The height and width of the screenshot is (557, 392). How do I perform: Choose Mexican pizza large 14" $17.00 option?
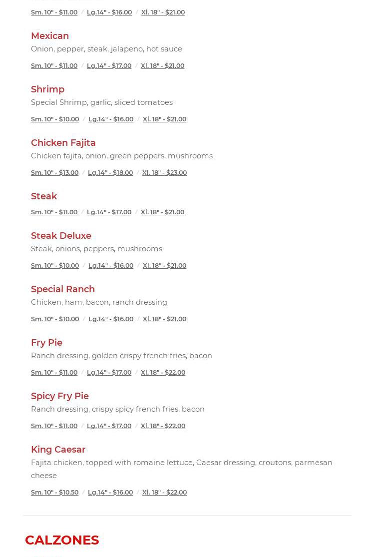pos(109,65)
